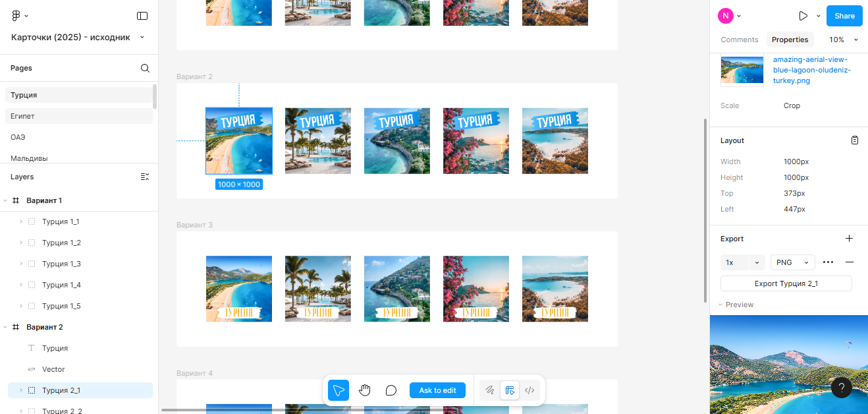This screenshot has height=414, width=868.
Task: Select the pink flowers card in Вариант 2
Action: pyautogui.click(x=476, y=141)
